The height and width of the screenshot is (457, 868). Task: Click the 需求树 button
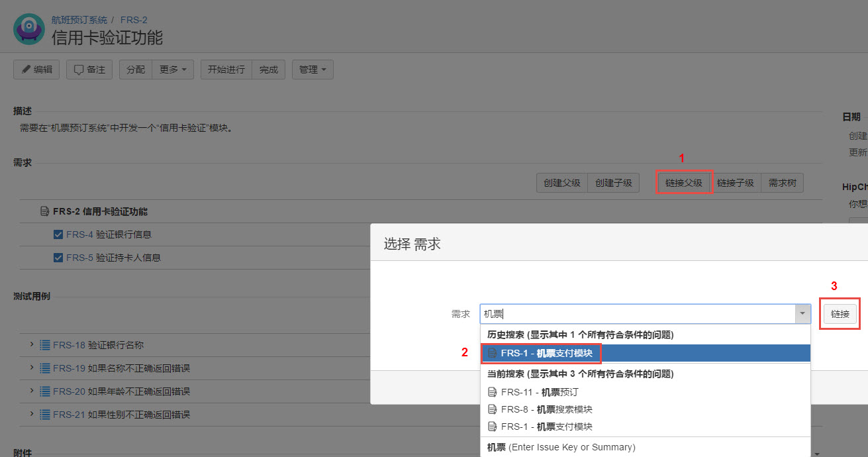[783, 183]
